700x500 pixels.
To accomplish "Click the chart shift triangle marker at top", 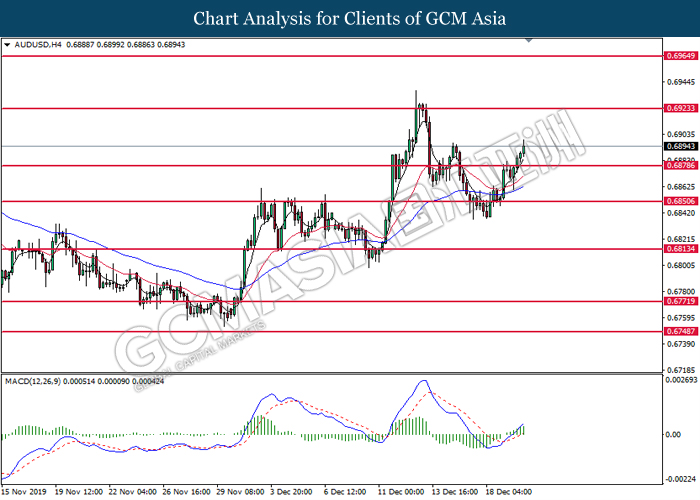I will pyautogui.click(x=529, y=41).
